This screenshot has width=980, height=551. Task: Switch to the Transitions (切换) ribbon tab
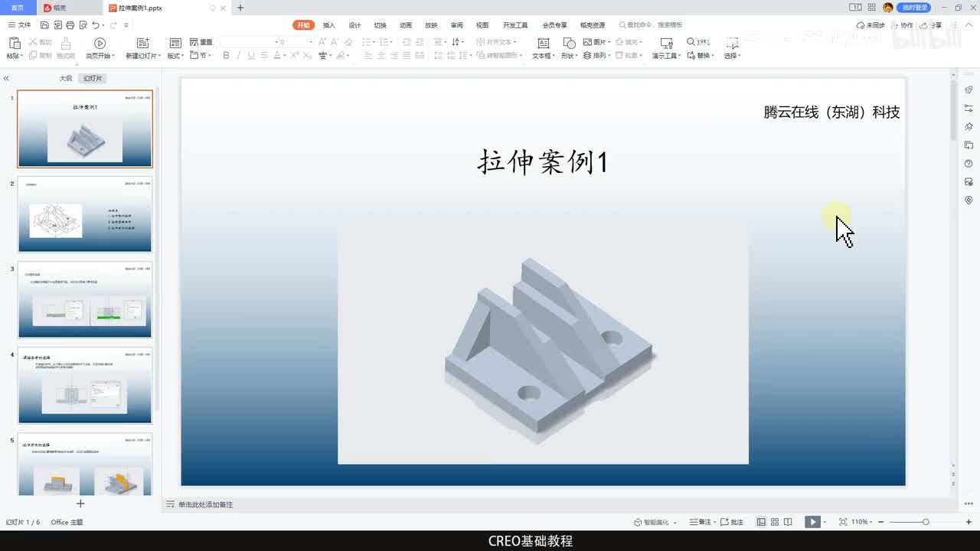[381, 25]
